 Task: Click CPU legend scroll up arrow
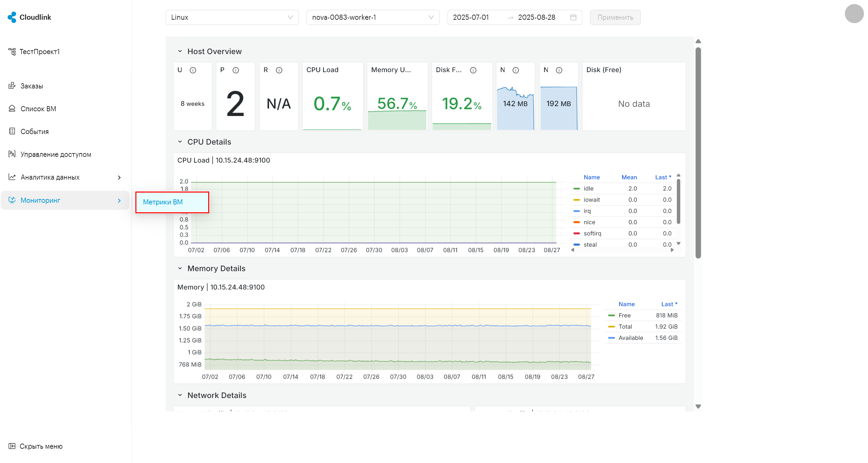(678, 176)
